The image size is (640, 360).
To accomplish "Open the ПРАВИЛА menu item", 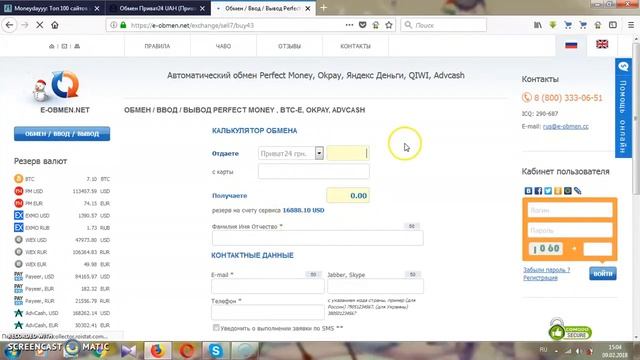I will (x=157, y=46).
